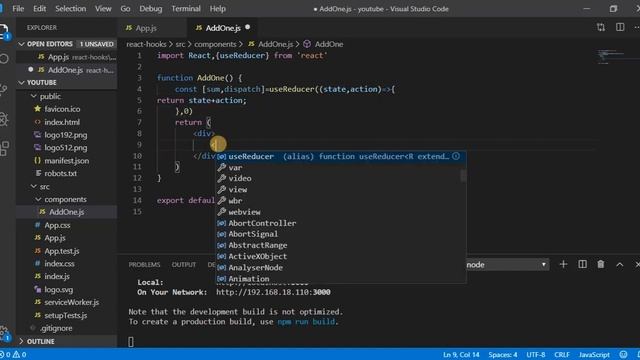Click Ln 9, Col 14 in status bar
The image size is (640, 360).
tap(461, 354)
